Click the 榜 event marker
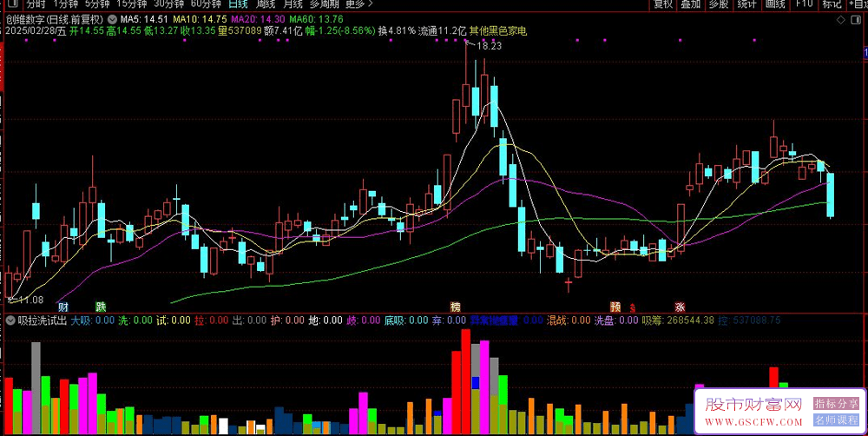This screenshot has width=868, height=436. [455, 307]
